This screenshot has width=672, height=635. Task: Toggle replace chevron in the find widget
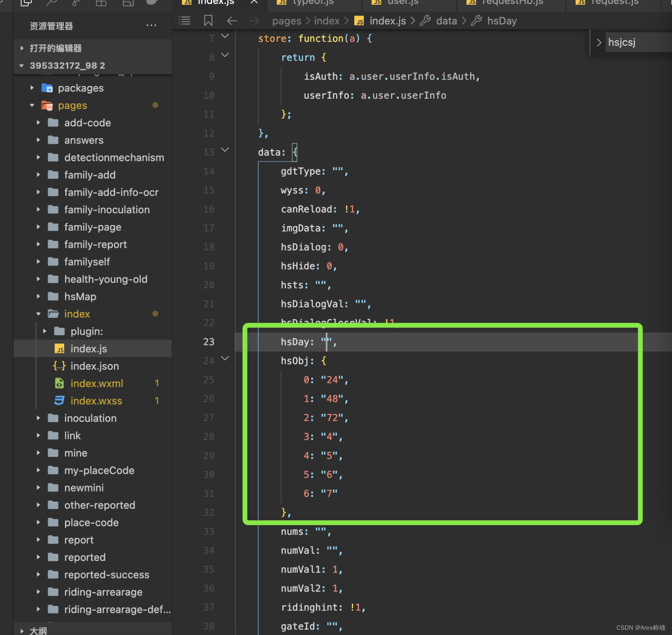coord(598,42)
